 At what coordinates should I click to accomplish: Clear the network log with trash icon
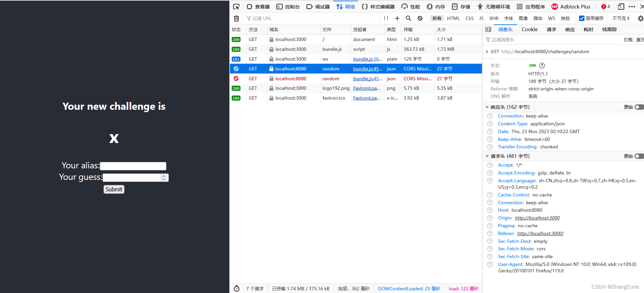[236, 18]
